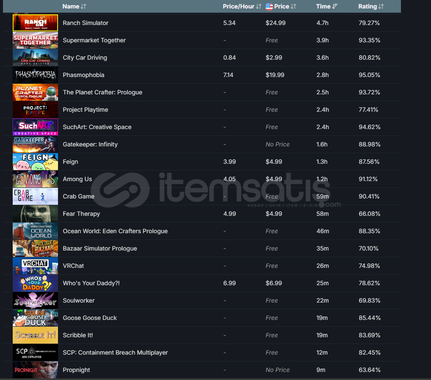The width and height of the screenshot is (431, 380).
Task: Open the Supermarket Together game link
Action: [94, 40]
